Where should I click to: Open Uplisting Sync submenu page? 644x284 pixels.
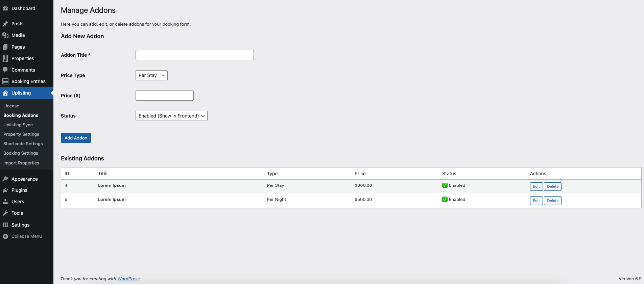tap(18, 125)
